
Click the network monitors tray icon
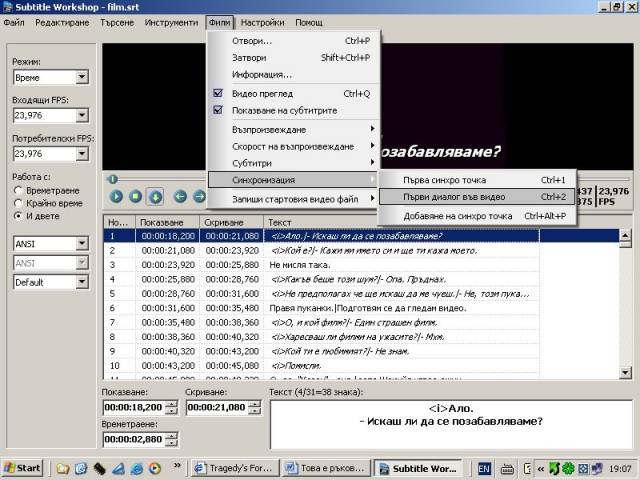coord(597,468)
